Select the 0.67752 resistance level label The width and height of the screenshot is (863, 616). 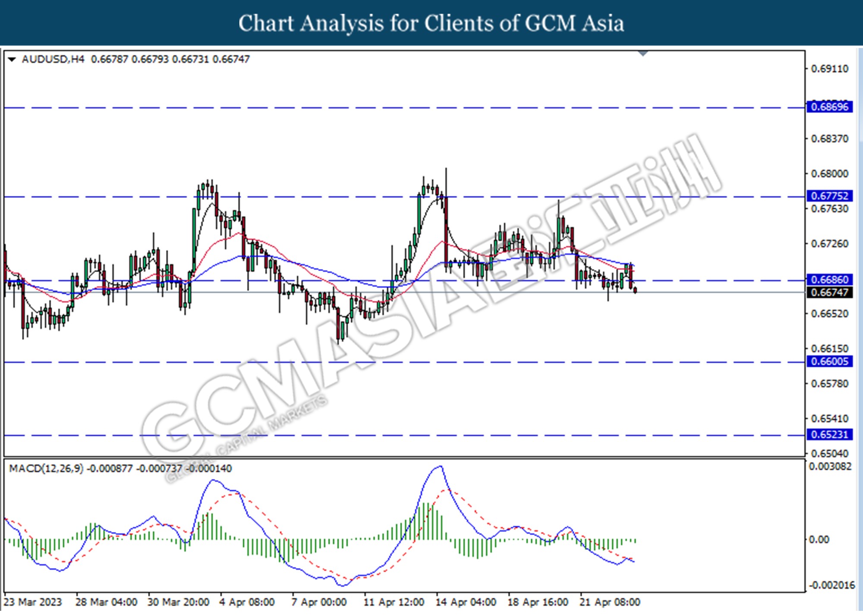829,196
